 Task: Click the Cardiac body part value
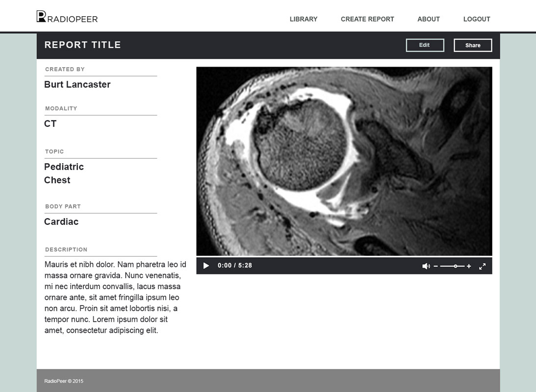coord(61,221)
